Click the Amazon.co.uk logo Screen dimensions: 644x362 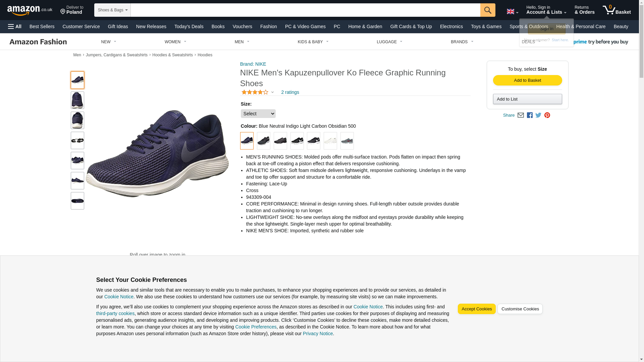[x=30, y=10]
